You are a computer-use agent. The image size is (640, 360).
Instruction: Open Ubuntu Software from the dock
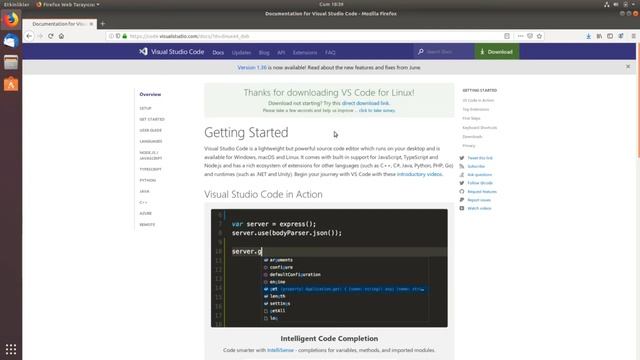tap(11, 84)
